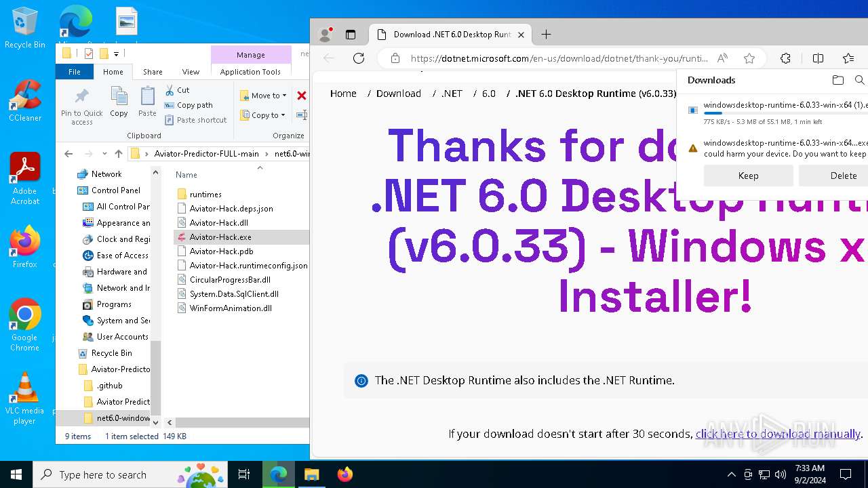Show hidden system tray icons
The height and width of the screenshot is (488, 868).
[731, 474]
